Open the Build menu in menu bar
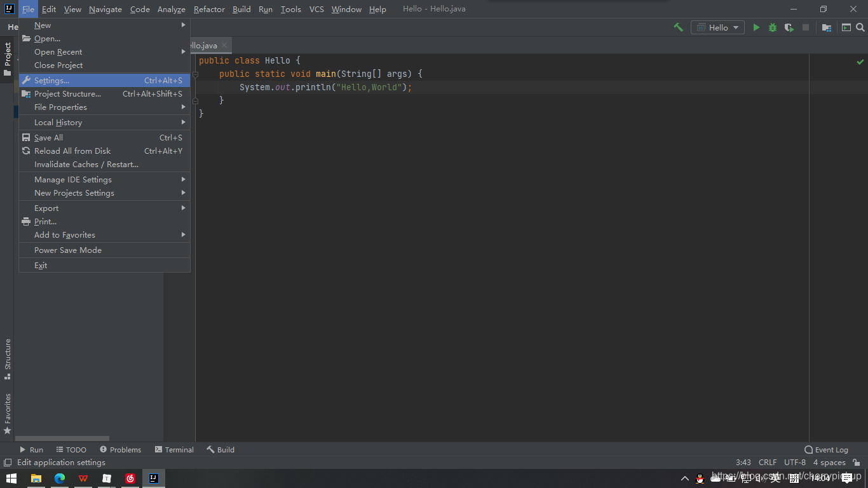The height and width of the screenshot is (488, 868). pyautogui.click(x=241, y=10)
